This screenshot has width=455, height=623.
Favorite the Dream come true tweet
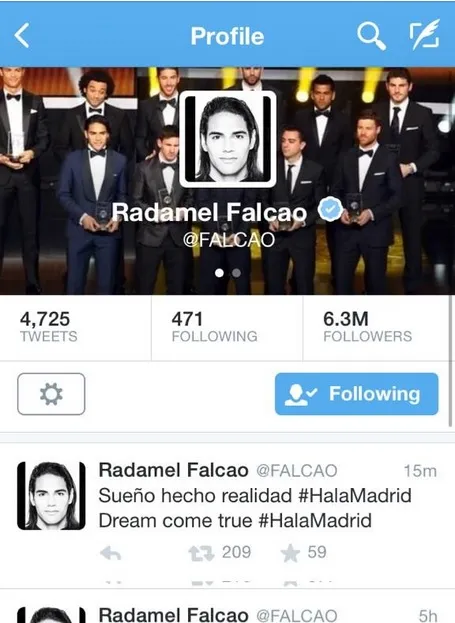click(290, 553)
